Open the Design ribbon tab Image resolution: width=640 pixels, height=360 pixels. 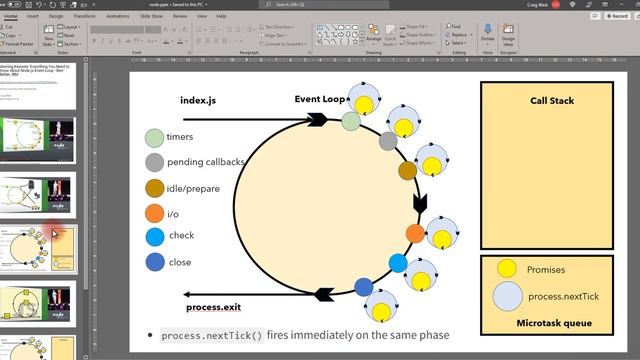tap(56, 16)
